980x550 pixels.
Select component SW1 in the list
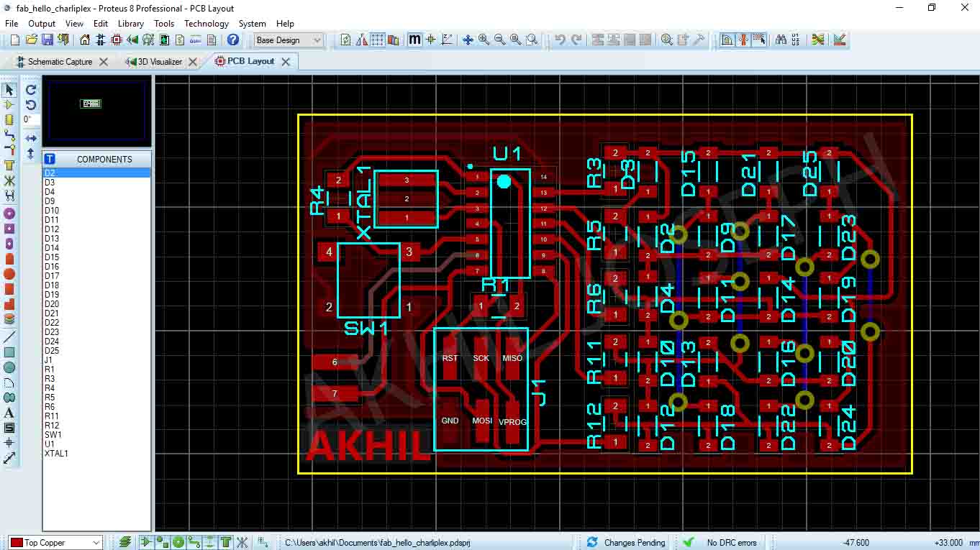pyautogui.click(x=53, y=435)
